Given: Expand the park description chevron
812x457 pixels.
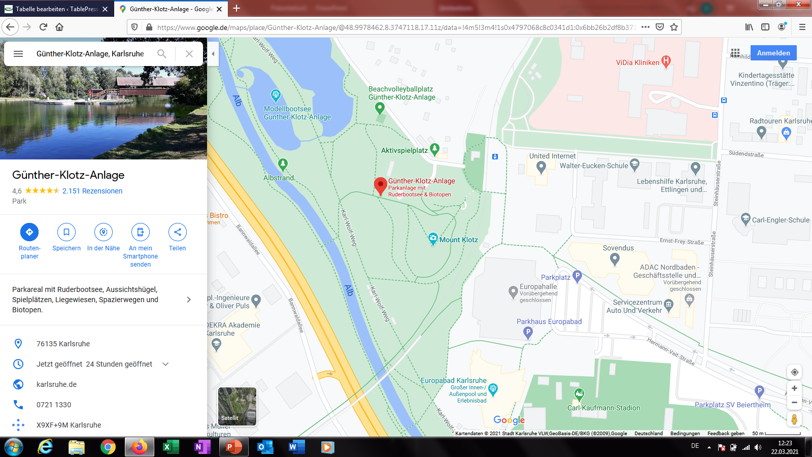Looking at the screenshot, I should [189, 299].
